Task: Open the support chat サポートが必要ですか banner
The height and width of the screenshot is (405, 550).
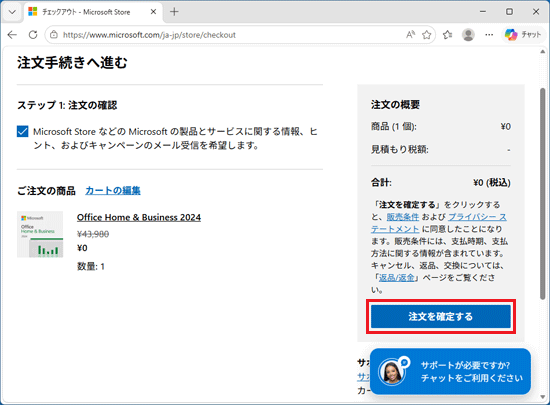Action: (x=450, y=372)
